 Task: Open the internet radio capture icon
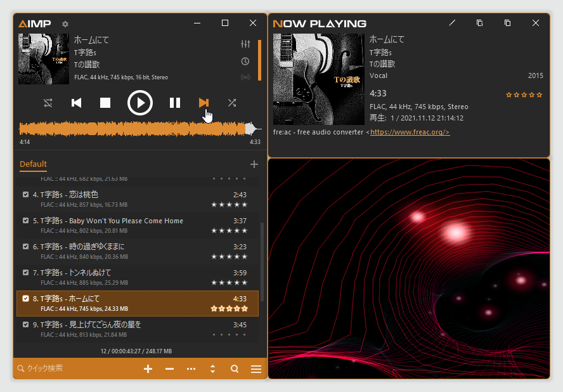[x=245, y=77]
